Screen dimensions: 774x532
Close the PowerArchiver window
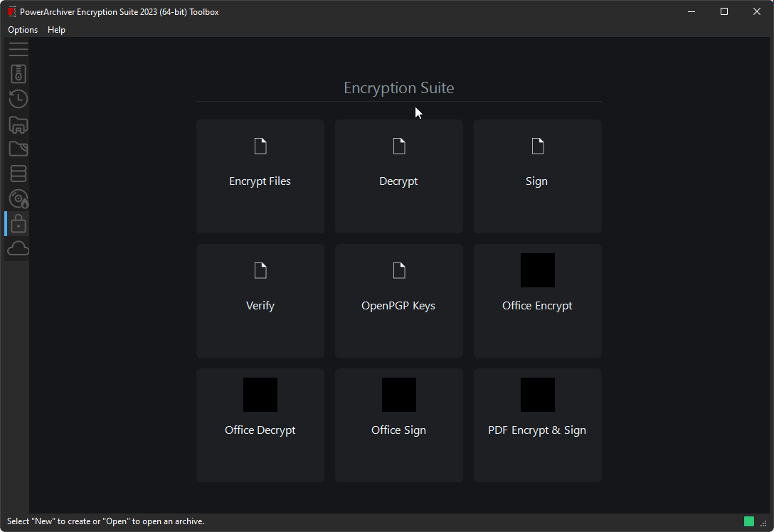tap(757, 11)
